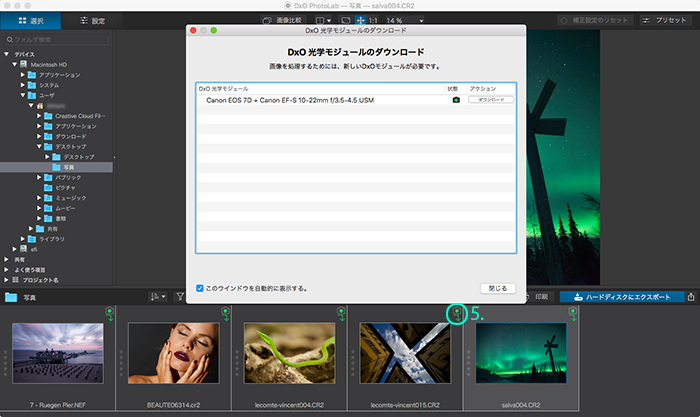Switch to the 選択 tab
Image resolution: width=700 pixels, height=417 pixels.
[29, 20]
